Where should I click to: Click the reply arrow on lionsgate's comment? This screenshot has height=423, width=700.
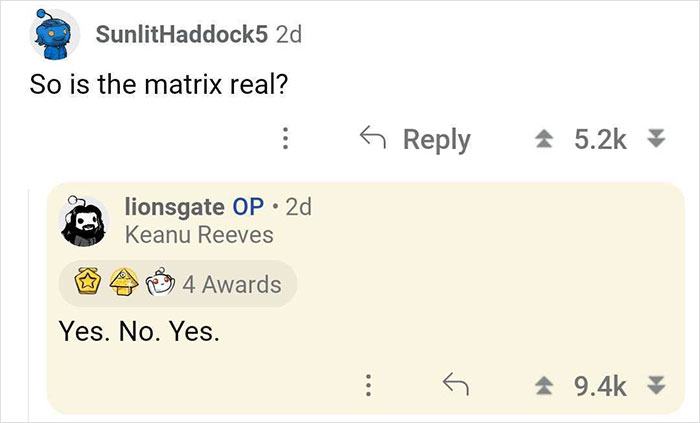click(x=456, y=381)
